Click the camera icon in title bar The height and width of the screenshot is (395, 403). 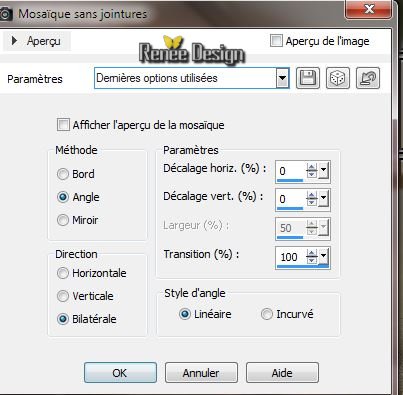(x=5, y=14)
